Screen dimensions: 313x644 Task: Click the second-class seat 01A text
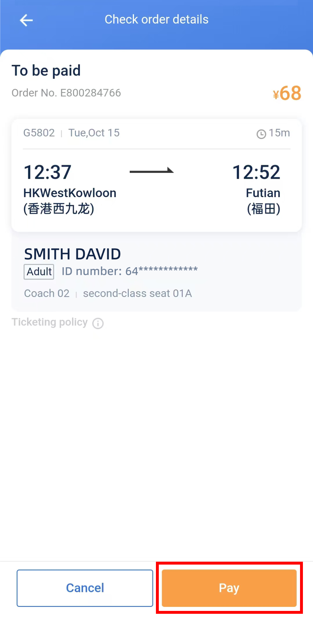(137, 294)
